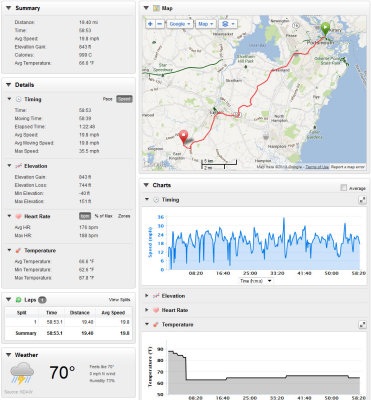Click the Elapsed Time value 1:22:49
This screenshot has height=400, width=371.
[87, 126]
